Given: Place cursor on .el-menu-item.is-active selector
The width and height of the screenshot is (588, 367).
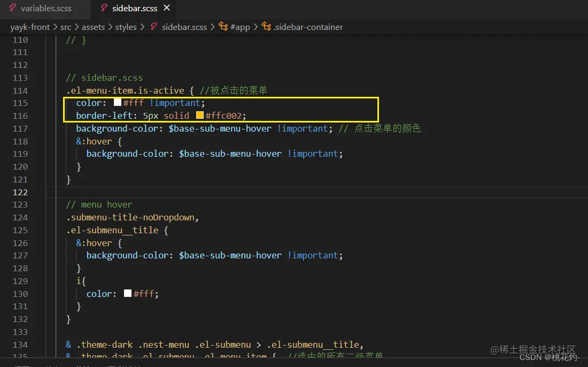Looking at the screenshot, I should tap(125, 90).
